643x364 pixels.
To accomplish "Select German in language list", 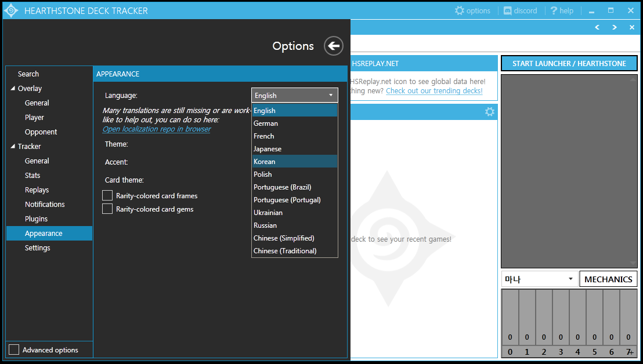I will pos(294,123).
